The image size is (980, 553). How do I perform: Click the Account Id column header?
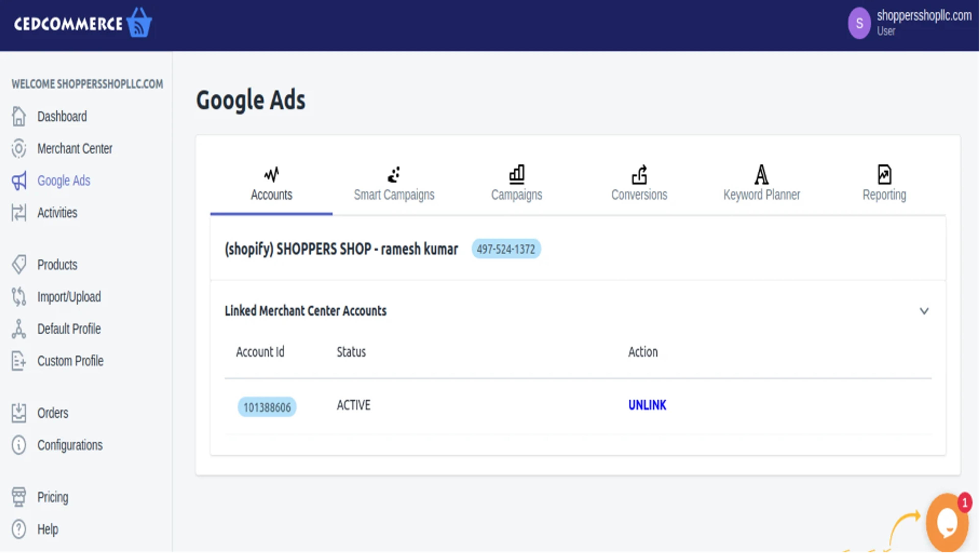tap(260, 352)
